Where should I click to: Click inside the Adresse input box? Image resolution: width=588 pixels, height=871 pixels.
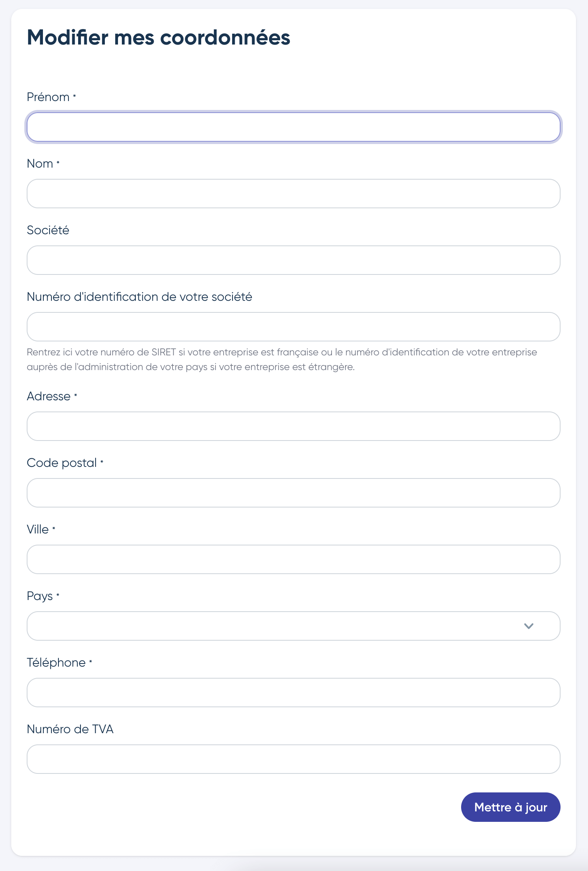tap(294, 426)
